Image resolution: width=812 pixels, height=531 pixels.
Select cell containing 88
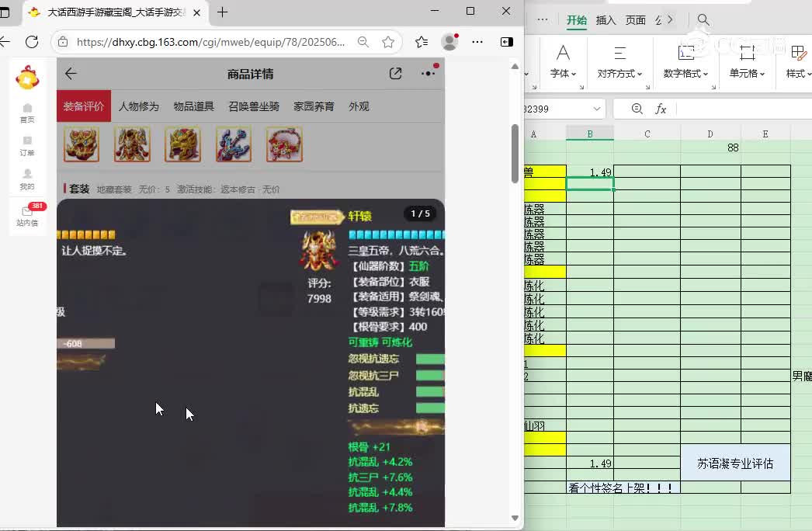(710, 147)
